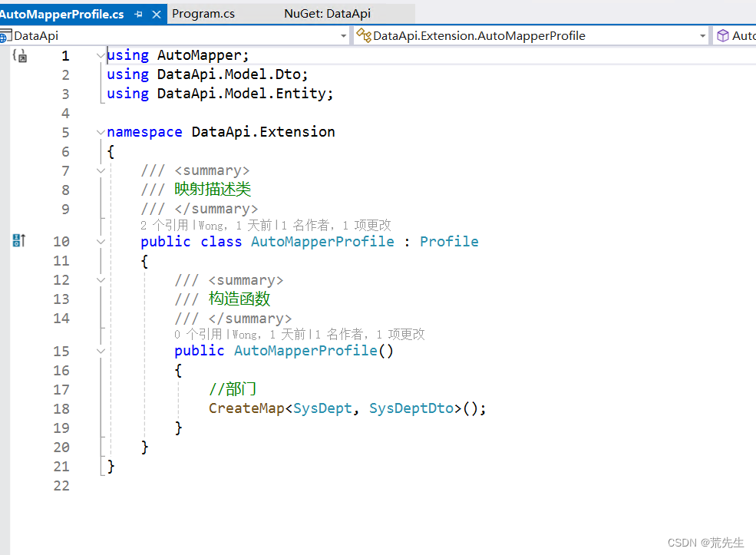Open the NuGet: DataApi tab
Screen dimensions: 756x555
[328, 14]
